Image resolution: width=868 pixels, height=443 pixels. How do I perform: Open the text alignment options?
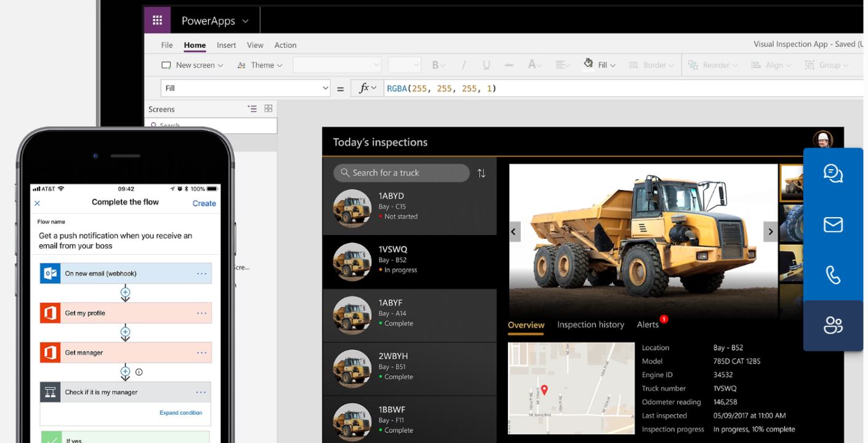coord(562,65)
